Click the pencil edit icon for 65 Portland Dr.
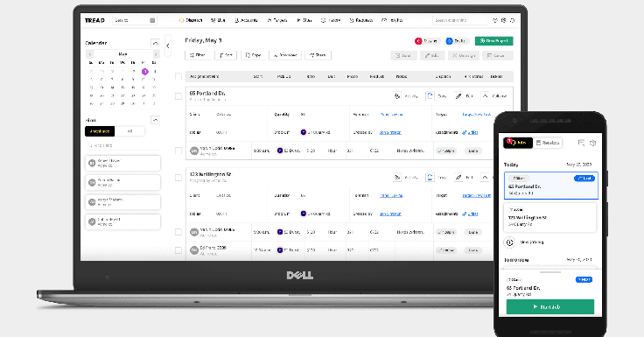Screen dimensions: 644x337 tap(458, 96)
